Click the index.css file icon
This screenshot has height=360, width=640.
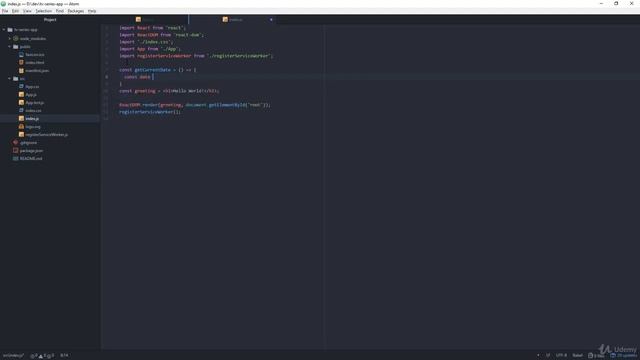click(21, 111)
